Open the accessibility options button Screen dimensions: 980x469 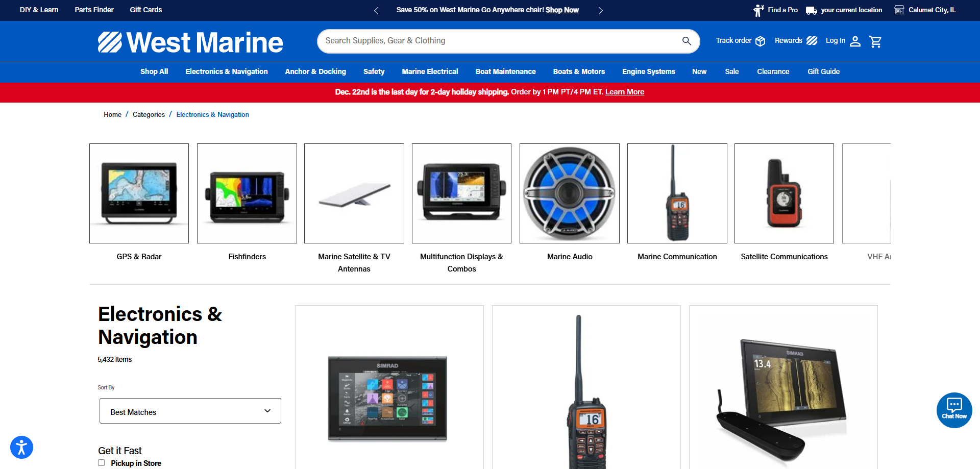click(21, 448)
